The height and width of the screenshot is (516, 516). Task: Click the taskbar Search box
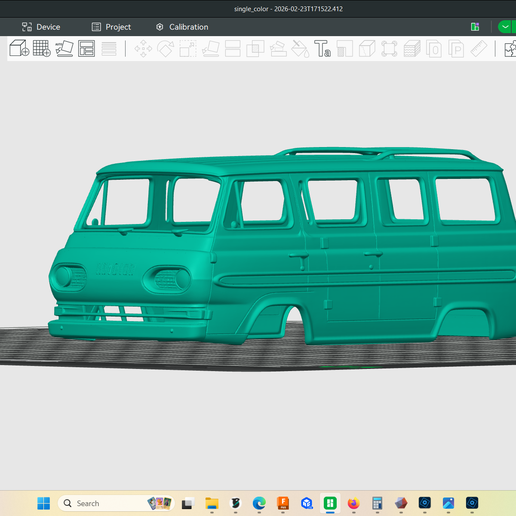pos(116,503)
